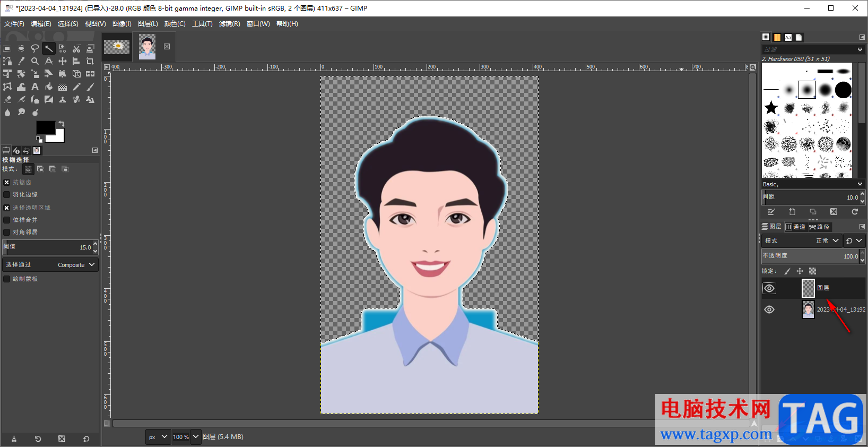Toggle the 位样合并 checkbox
This screenshot has width=868, height=447.
[x=7, y=220]
